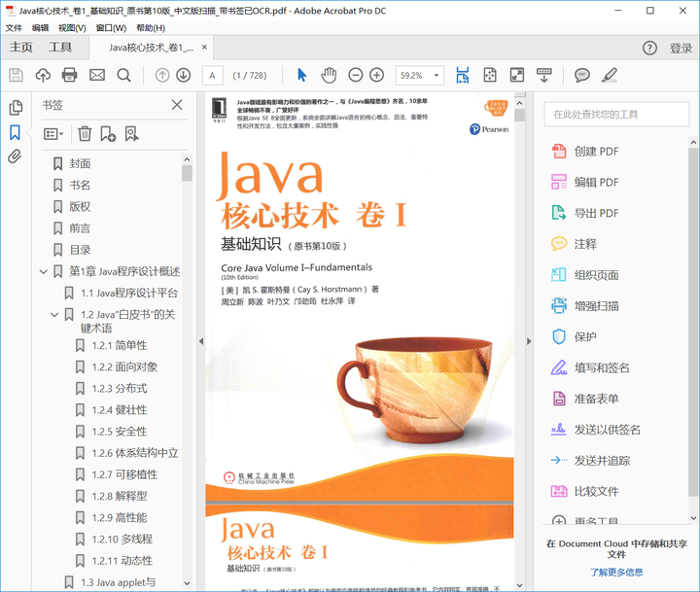Open 注释 comment tool
This screenshot has height=592, width=700.
[574, 244]
